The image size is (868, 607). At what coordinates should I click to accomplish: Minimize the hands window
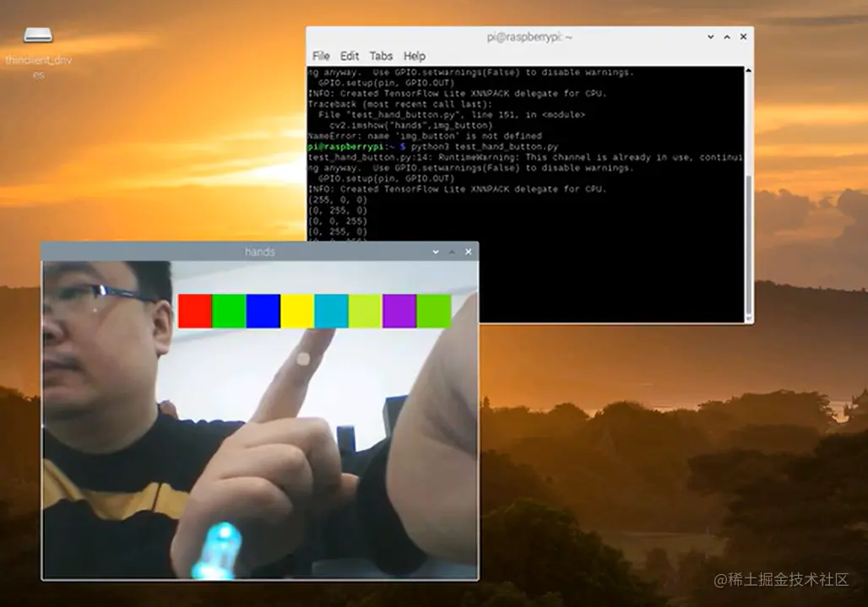tap(436, 252)
